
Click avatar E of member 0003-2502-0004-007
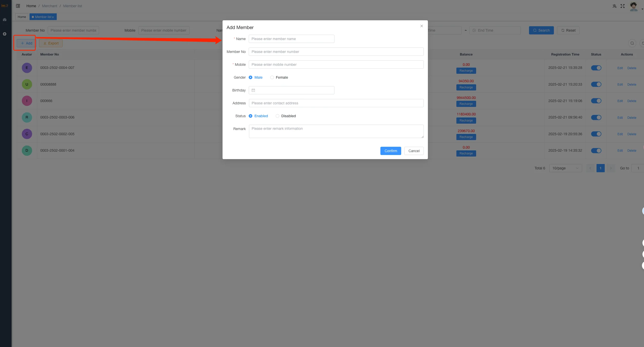pyautogui.click(x=27, y=68)
